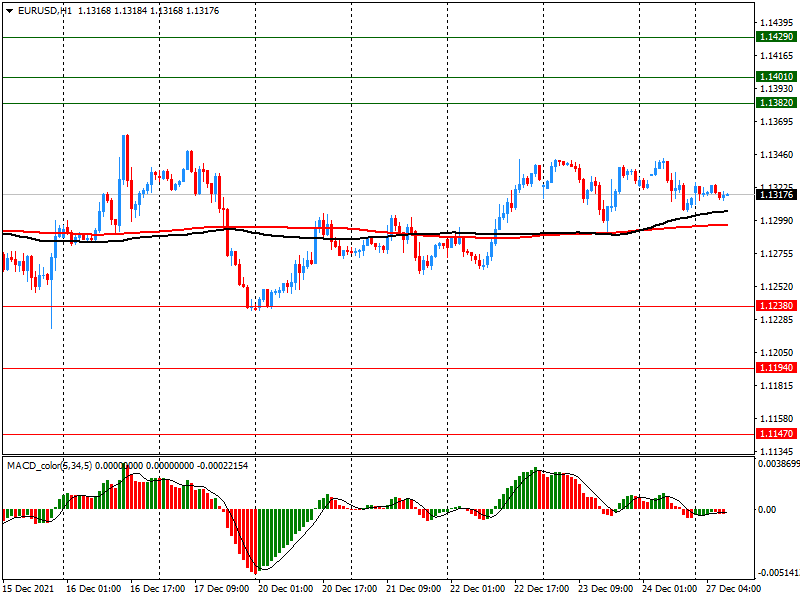Select the green 1.14010 resistance price label
Image resolution: width=800 pixels, height=600 pixels.
776,77
